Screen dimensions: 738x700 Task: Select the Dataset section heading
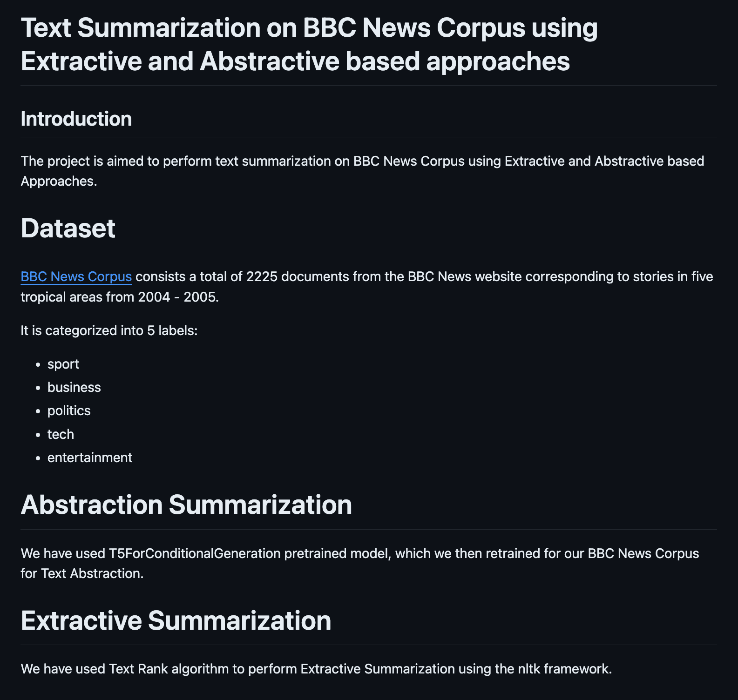[x=68, y=228]
